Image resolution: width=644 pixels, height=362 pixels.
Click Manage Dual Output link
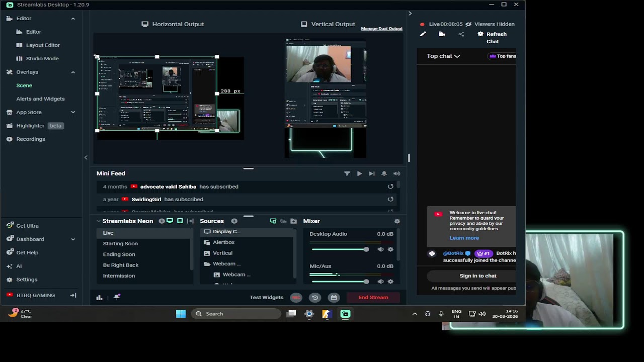pos(382,29)
